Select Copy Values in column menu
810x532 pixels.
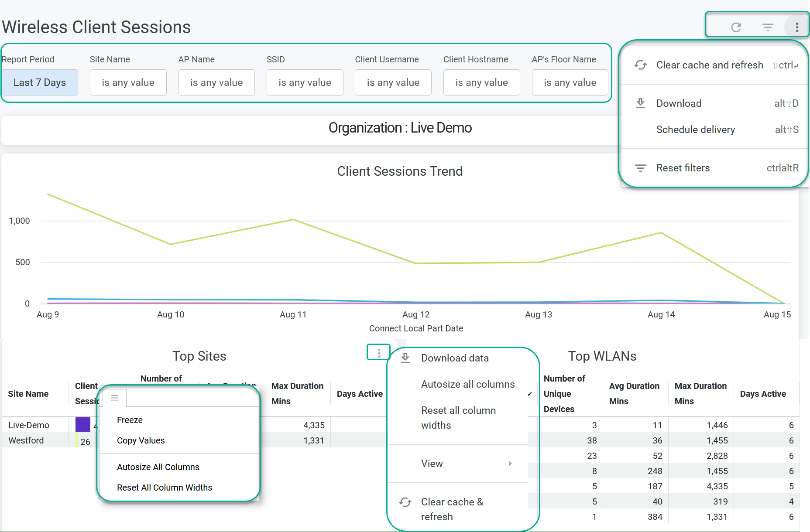pyautogui.click(x=141, y=440)
